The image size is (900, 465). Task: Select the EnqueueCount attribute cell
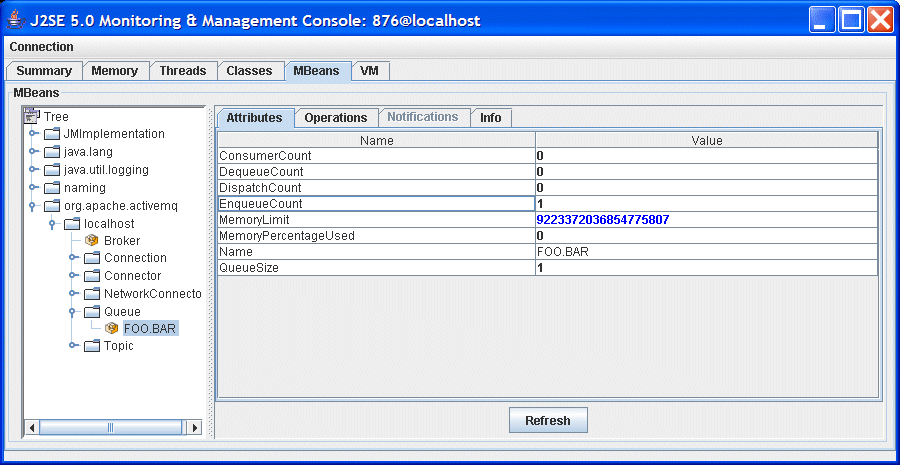(377, 204)
